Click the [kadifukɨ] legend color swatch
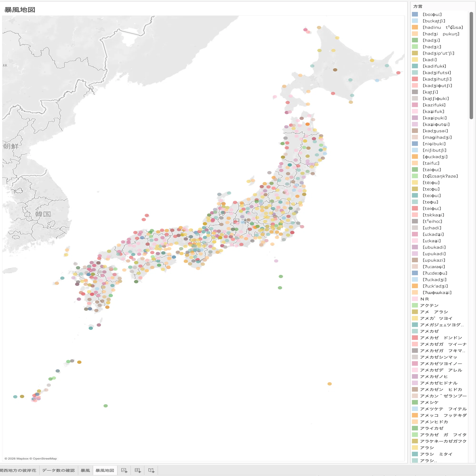The width and height of the screenshot is (476, 476). pos(415,66)
